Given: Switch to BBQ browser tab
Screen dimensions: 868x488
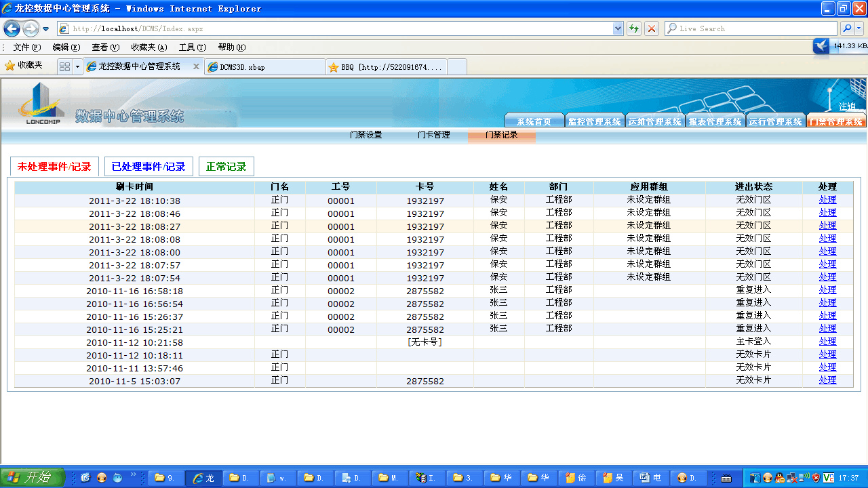Looking at the screenshot, I should coord(386,67).
